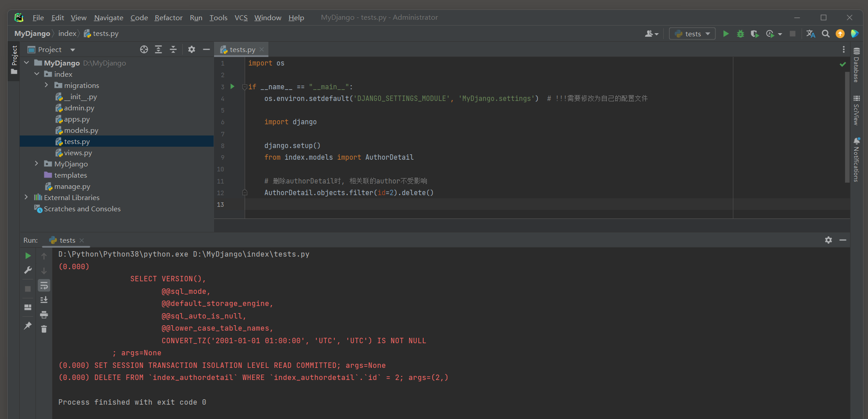
Task: Rerun tests in Run panel
Action: tap(28, 256)
